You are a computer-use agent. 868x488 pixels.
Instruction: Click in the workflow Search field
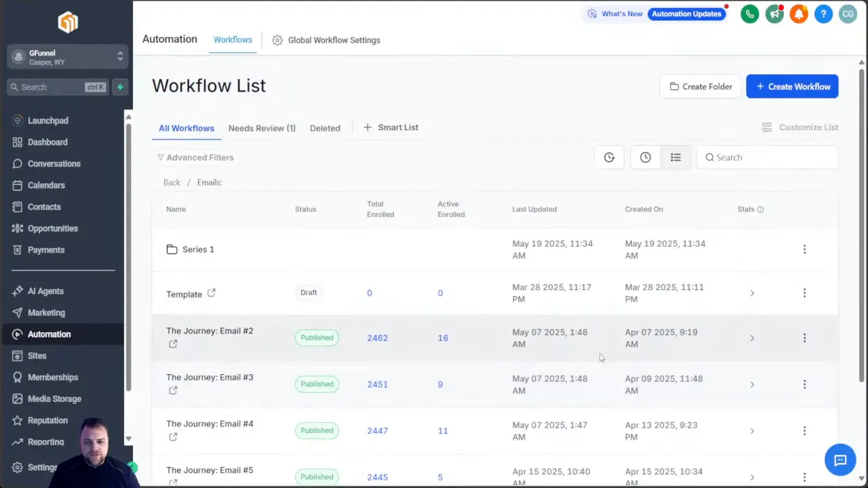768,157
